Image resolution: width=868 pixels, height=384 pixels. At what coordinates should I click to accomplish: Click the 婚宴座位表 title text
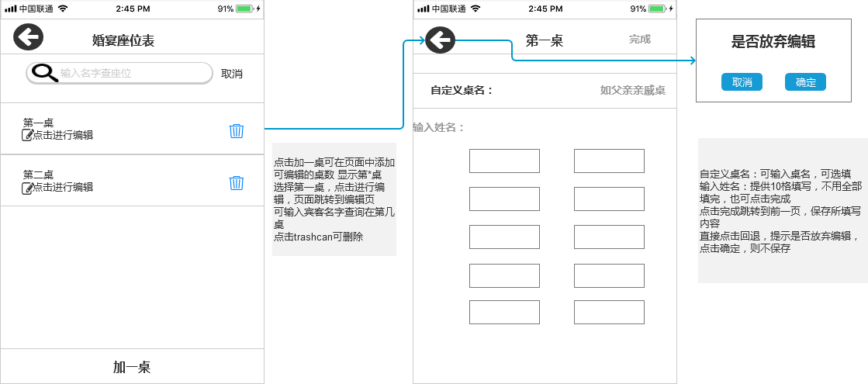click(123, 40)
